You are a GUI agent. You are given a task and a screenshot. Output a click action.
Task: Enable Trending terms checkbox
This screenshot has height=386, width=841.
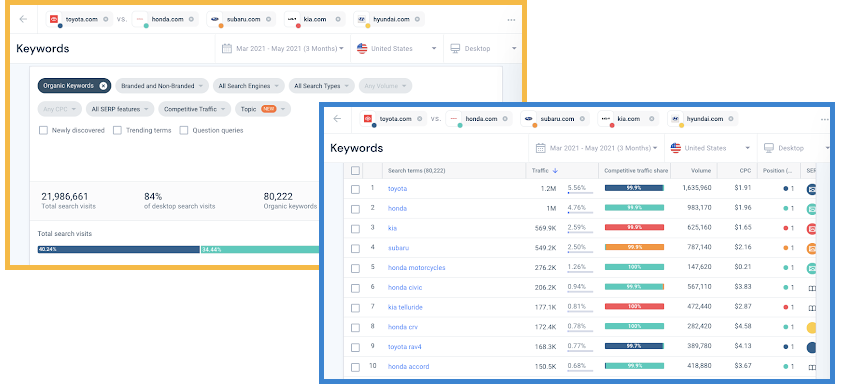[117, 130]
